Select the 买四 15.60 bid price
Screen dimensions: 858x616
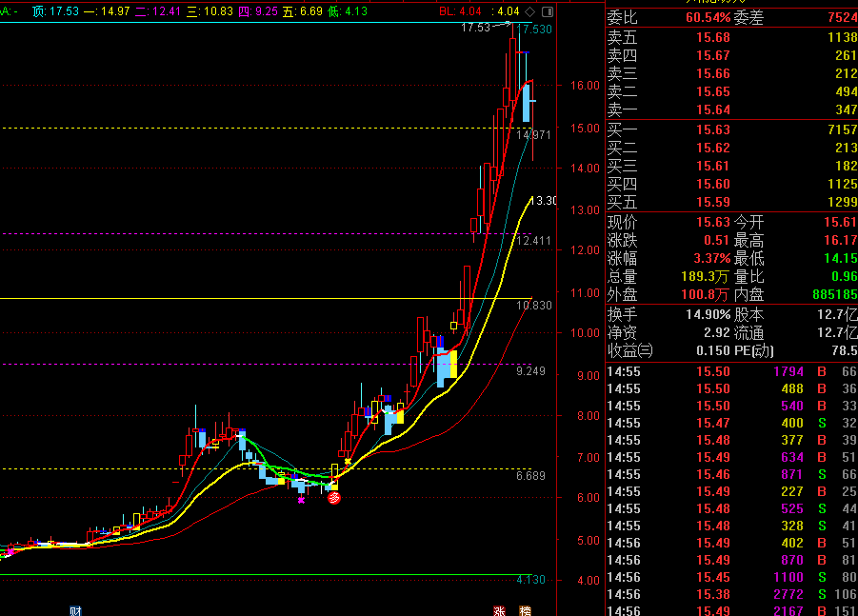coord(713,184)
